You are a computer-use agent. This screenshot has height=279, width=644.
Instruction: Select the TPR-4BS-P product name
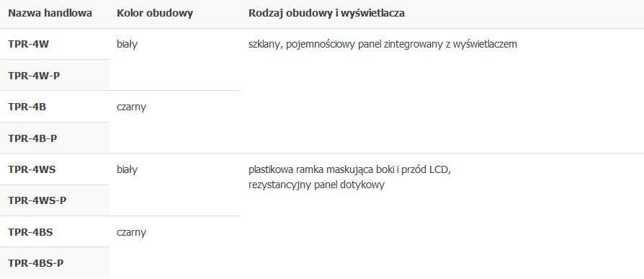coord(36,263)
